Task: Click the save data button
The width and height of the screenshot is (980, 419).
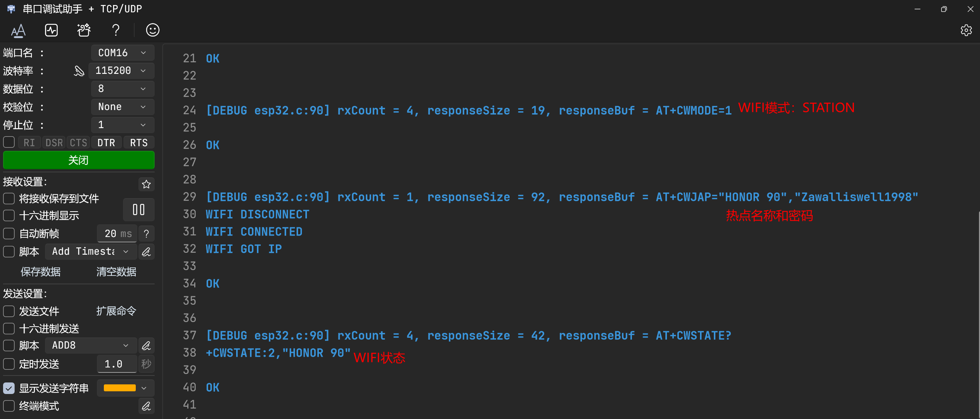Action: 40,272
